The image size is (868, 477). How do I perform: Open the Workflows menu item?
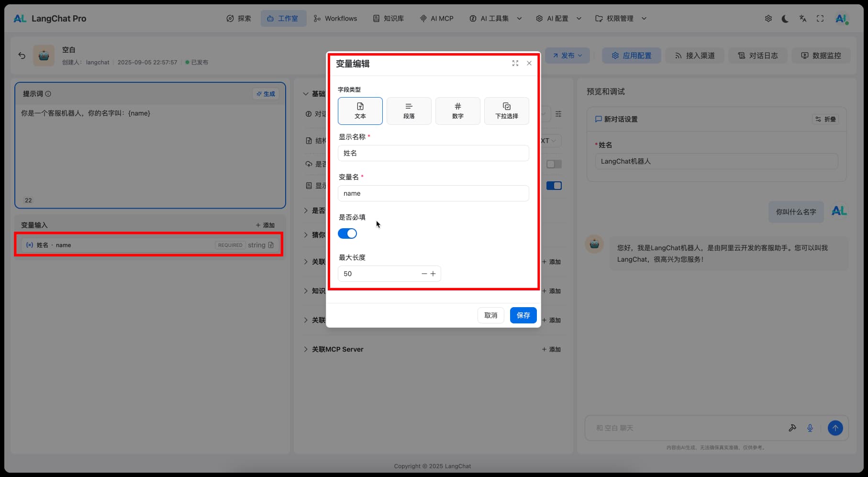[335, 19]
